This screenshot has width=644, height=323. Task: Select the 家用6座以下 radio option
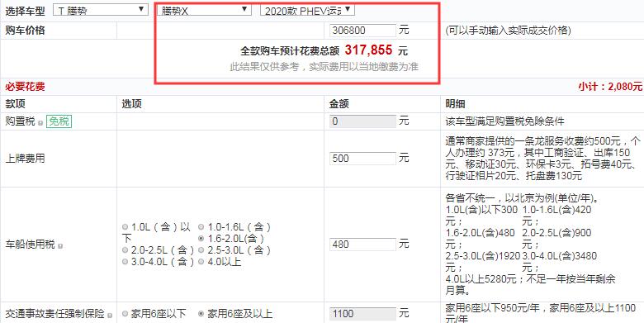click(x=125, y=314)
